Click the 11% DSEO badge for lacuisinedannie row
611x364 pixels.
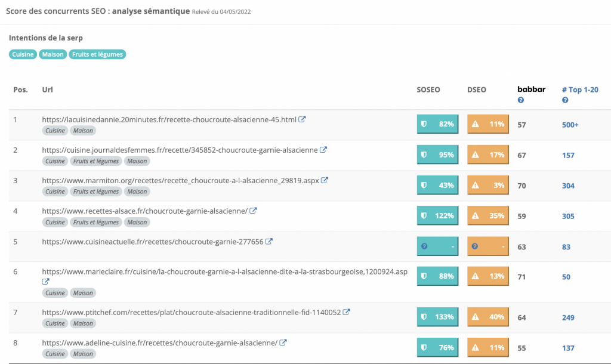(488, 124)
